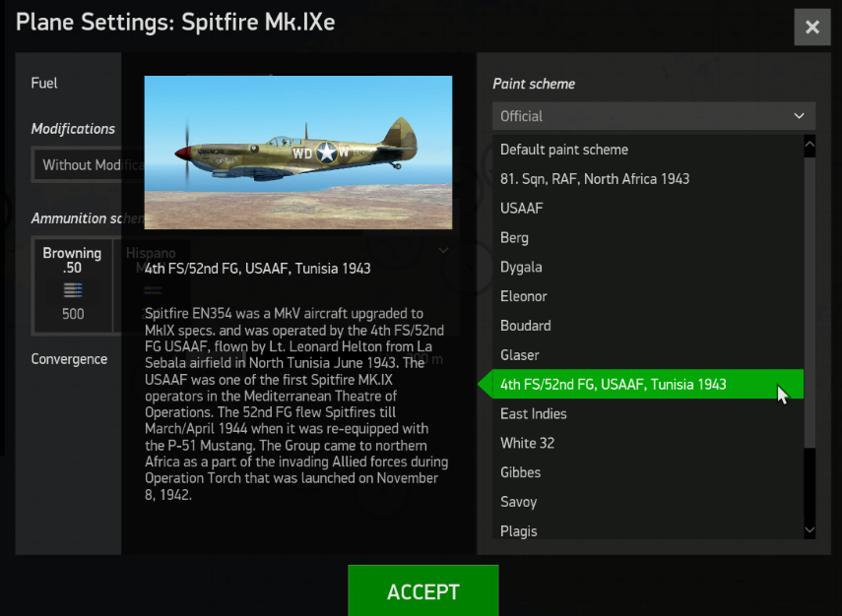The height and width of the screenshot is (616, 842).
Task: Select Browning .50 ammunition scheme
Action: pyautogui.click(x=73, y=285)
